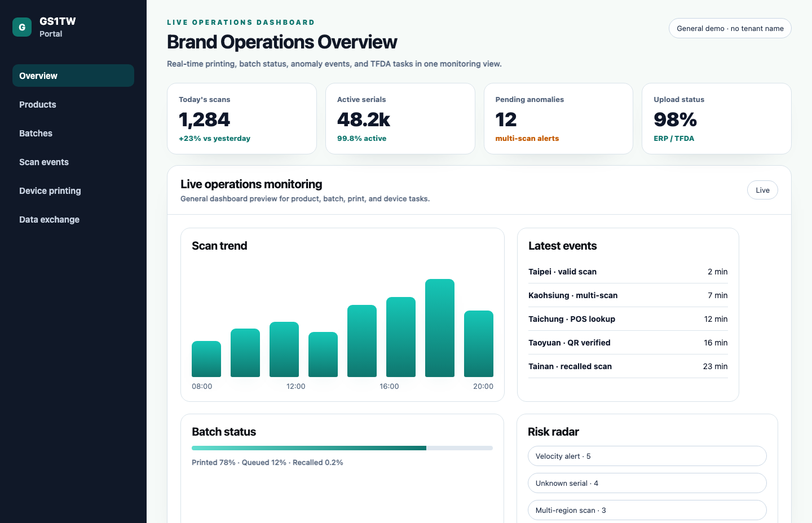The width and height of the screenshot is (812, 523).
Task: Click the Live operations monitoring heading
Action: click(251, 184)
